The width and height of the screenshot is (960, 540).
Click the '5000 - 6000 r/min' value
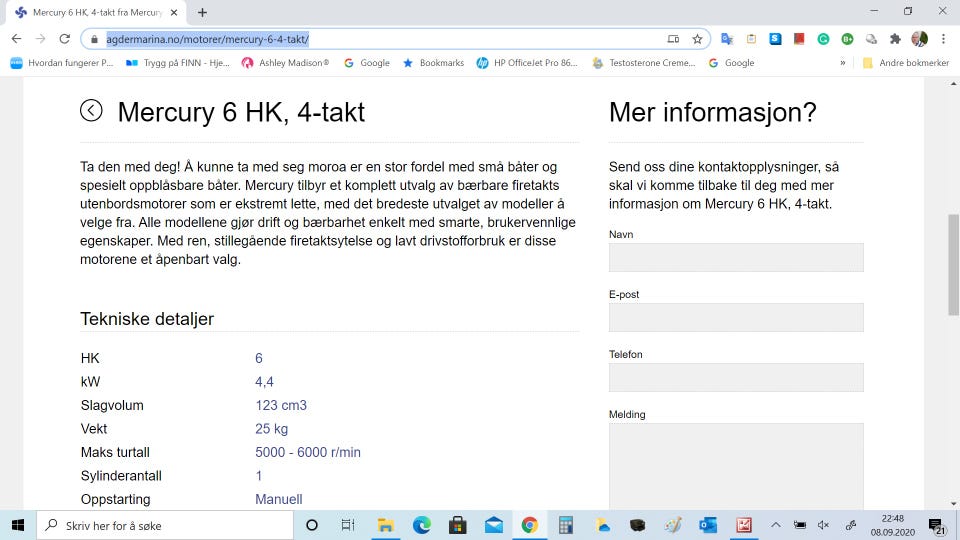point(308,452)
